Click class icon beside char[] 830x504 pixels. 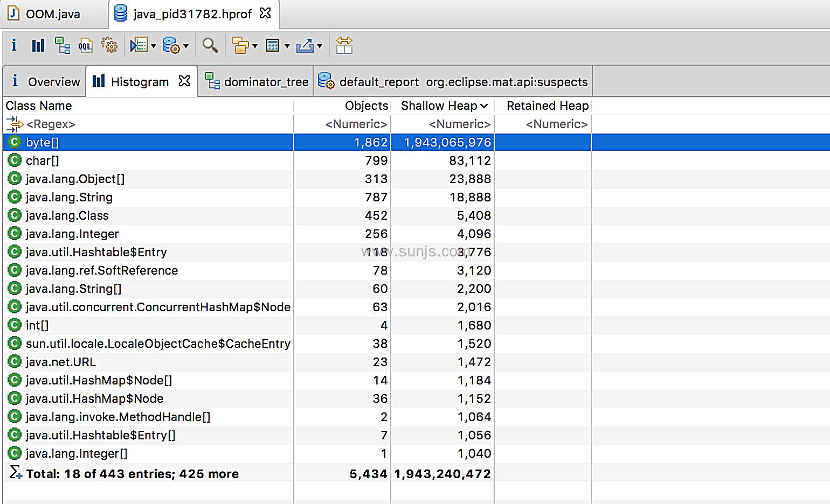(x=15, y=160)
